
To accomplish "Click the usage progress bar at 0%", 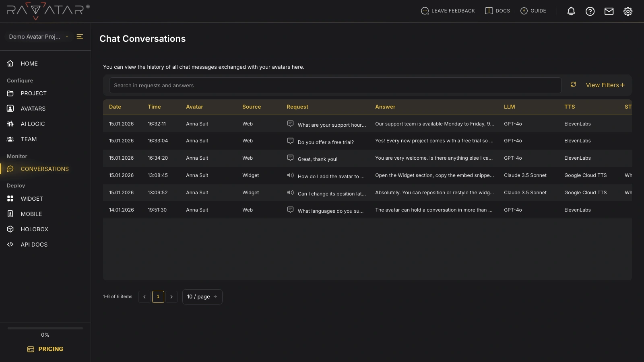I will coord(45,328).
